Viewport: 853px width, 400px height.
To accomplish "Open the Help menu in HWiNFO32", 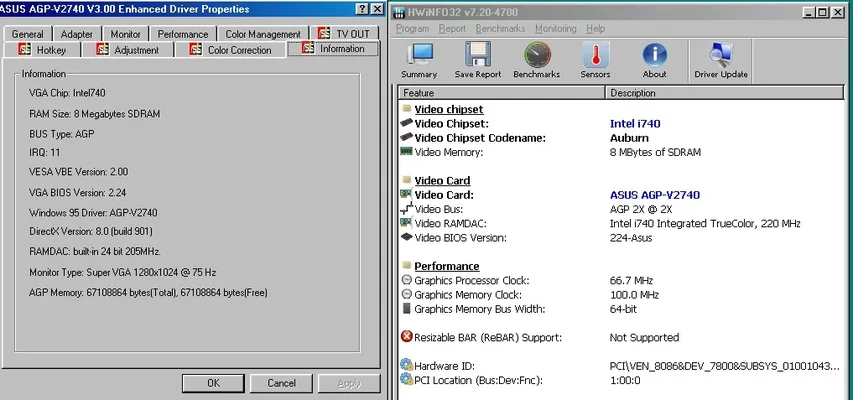I will [596, 29].
